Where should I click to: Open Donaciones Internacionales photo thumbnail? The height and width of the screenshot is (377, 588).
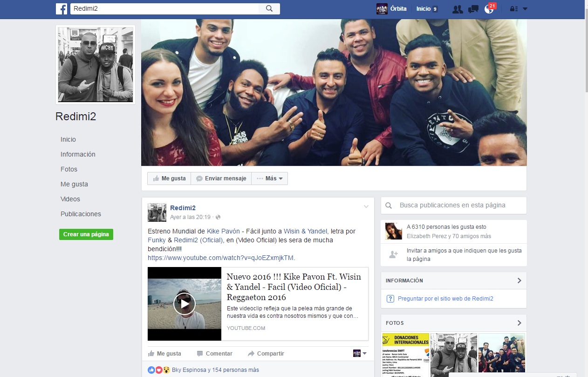405,355
